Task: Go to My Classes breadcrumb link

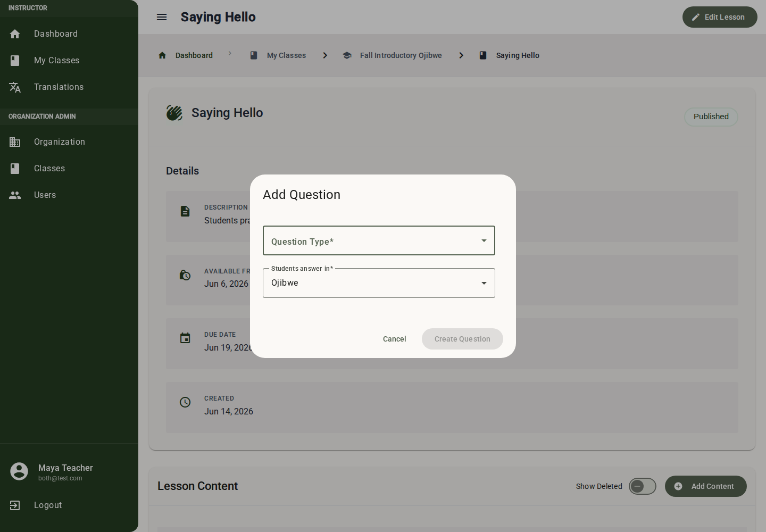Action: [286, 55]
